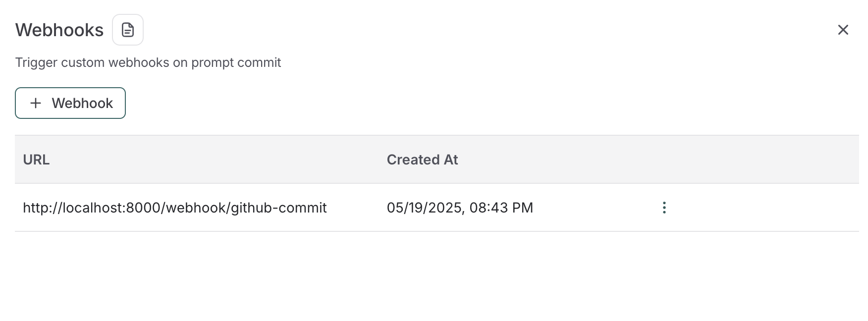Open the webhooks documentation icon
The image size is (868, 321).
(128, 30)
